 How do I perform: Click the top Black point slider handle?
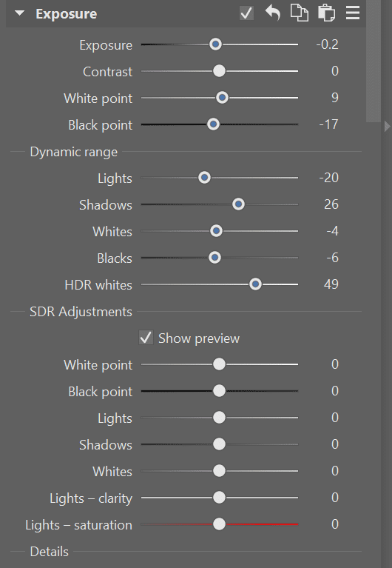click(213, 124)
